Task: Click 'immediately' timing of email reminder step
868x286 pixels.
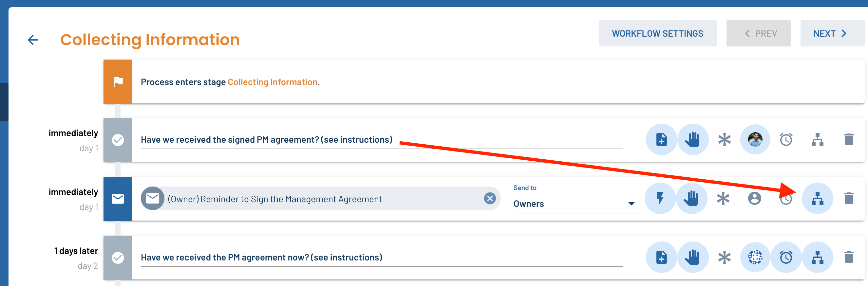Action: click(x=73, y=192)
